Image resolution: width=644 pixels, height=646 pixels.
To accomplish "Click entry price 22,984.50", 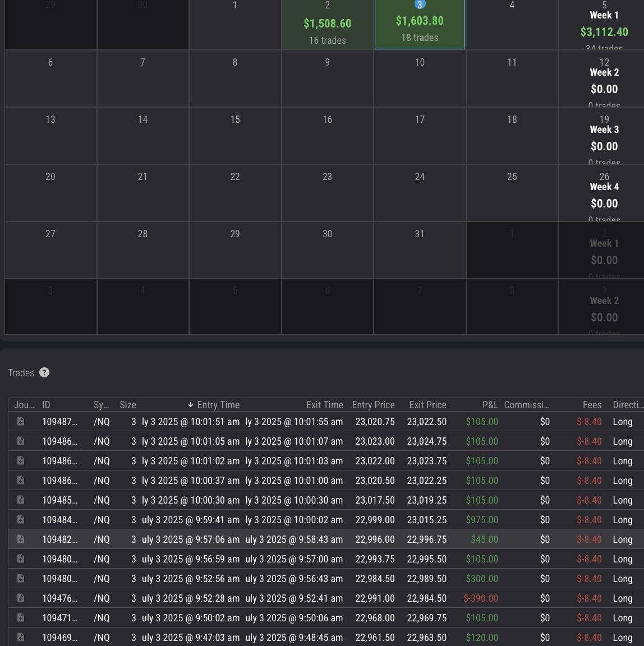I will (375, 579).
